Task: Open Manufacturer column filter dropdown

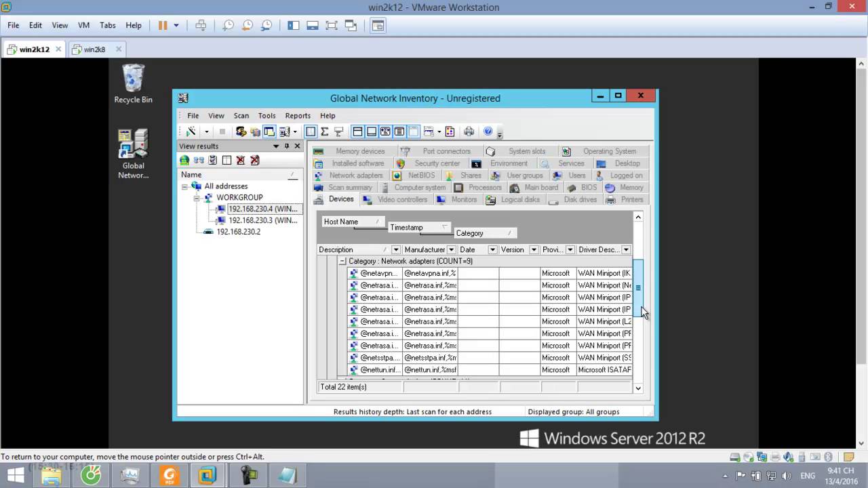Action: coord(451,249)
